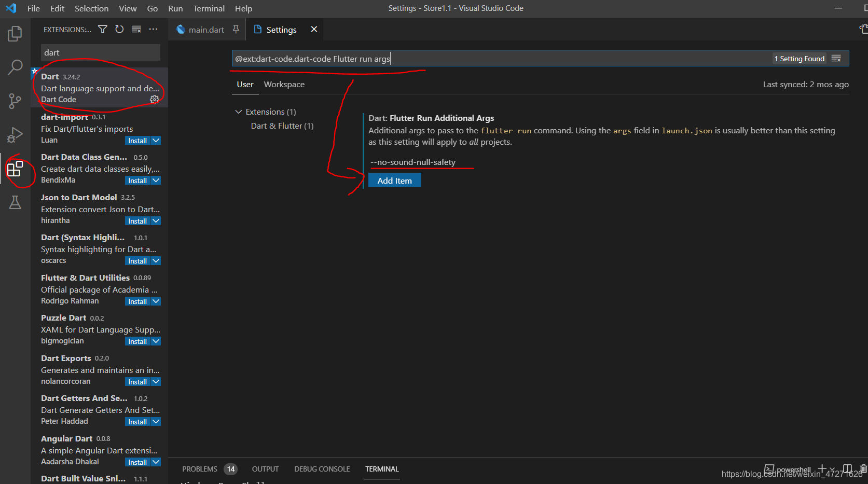Open the Run menu
This screenshot has width=868, height=484.
175,8
